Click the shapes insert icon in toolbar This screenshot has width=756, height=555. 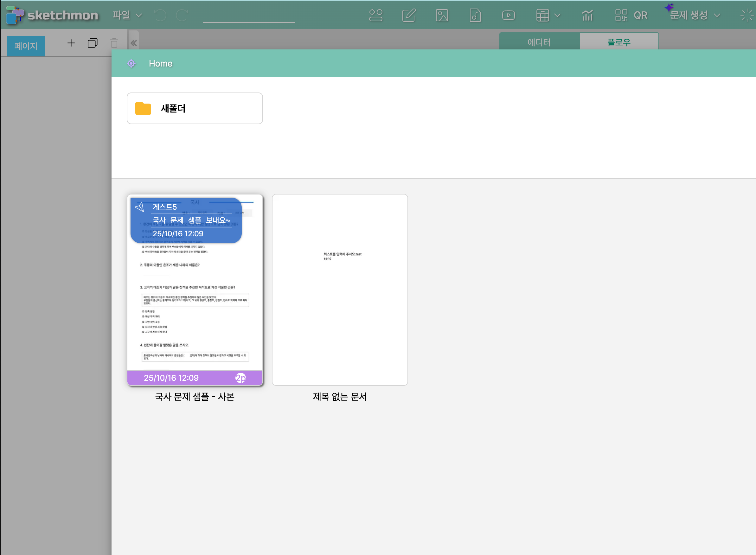(x=375, y=15)
